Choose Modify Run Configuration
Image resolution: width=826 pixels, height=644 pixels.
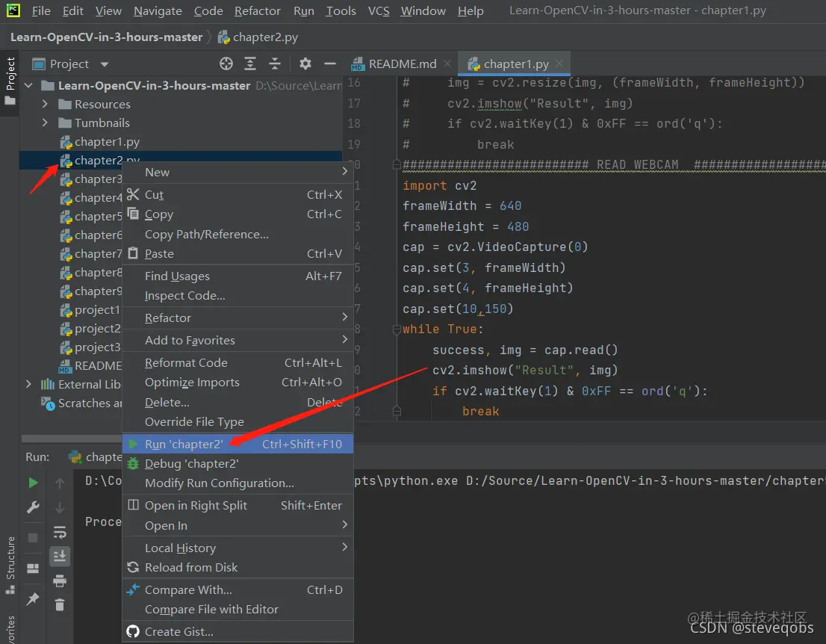(x=237, y=483)
